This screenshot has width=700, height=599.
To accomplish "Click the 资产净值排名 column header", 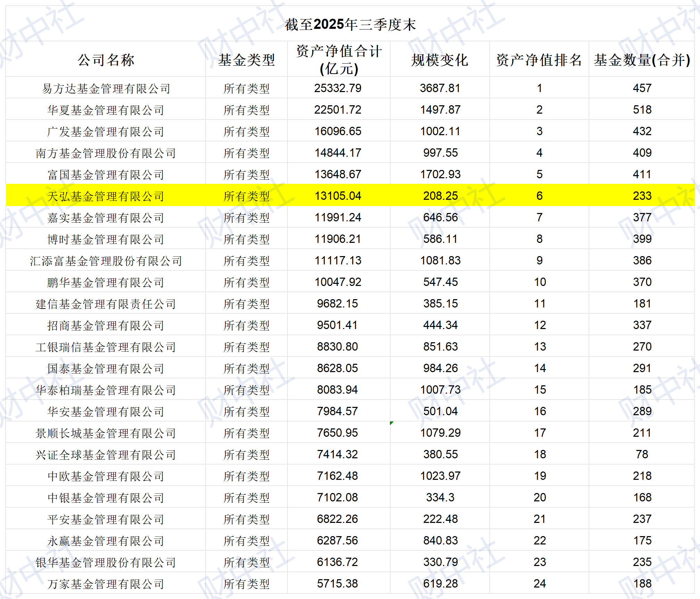I will (539, 60).
